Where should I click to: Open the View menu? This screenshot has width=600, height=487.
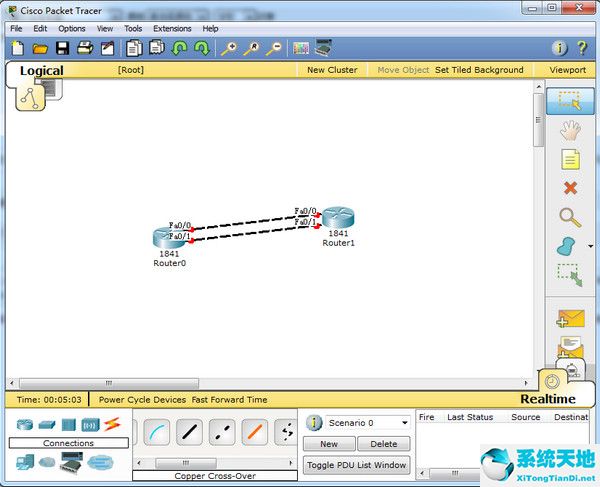[105, 29]
